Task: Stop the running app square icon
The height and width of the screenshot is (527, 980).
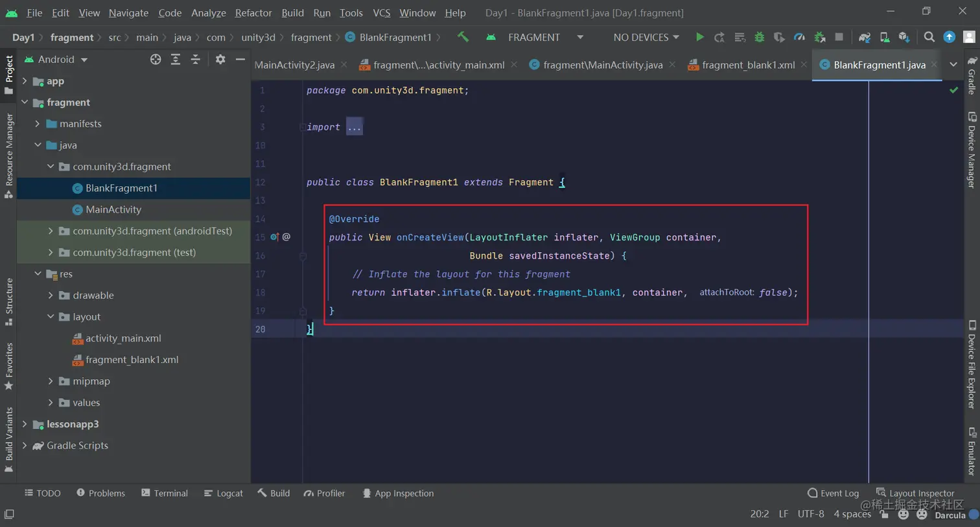Action: [x=839, y=37]
